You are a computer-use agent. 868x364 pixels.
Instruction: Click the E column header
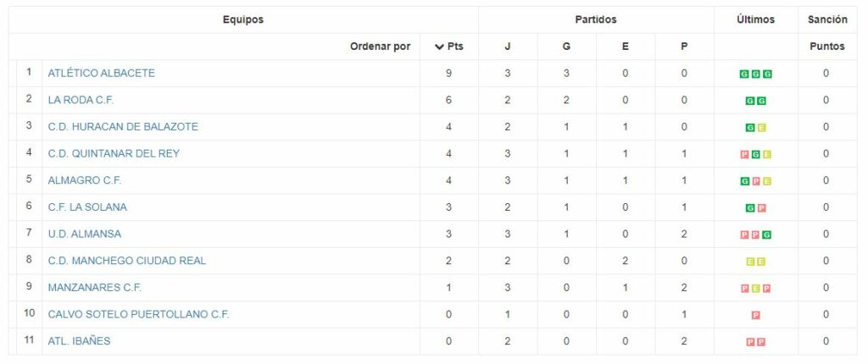click(x=625, y=47)
